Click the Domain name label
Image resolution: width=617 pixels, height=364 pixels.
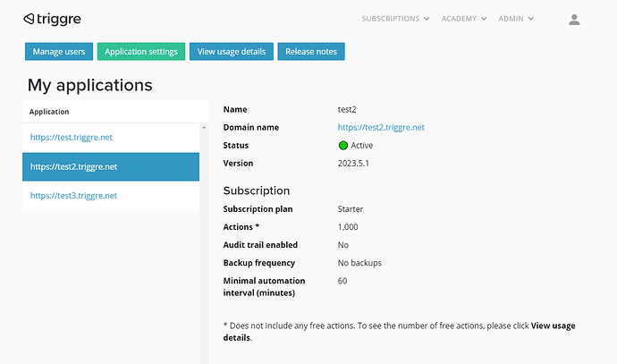[251, 128]
